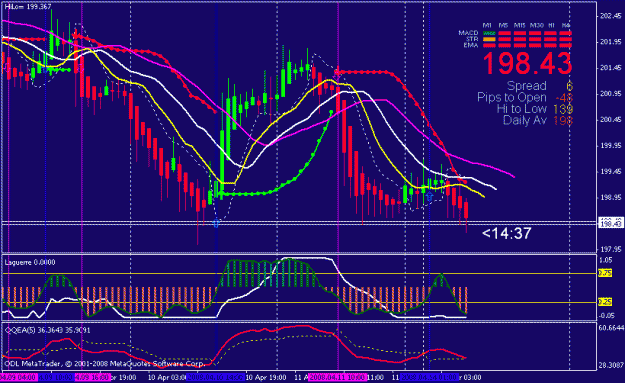Click the blue 2008.04.14 01:00 time marker
The height and width of the screenshot is (383, 625).
(429, 377)
